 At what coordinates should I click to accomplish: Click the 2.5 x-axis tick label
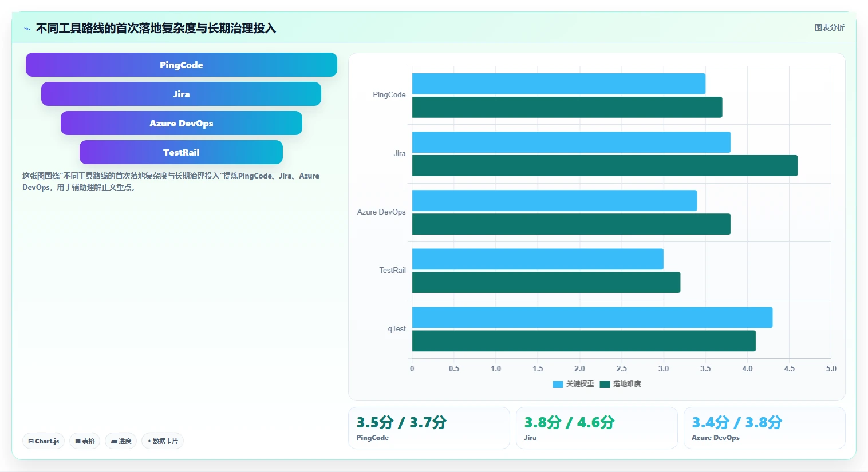click(x=621, y=369)
